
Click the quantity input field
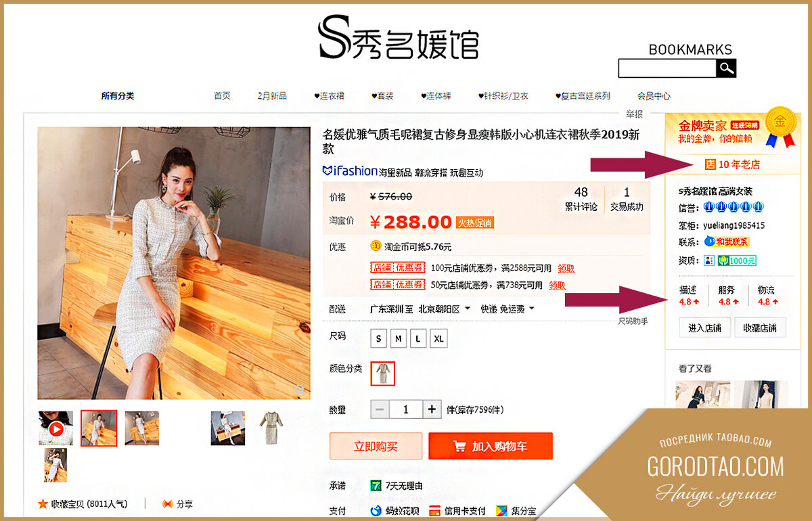406,409
